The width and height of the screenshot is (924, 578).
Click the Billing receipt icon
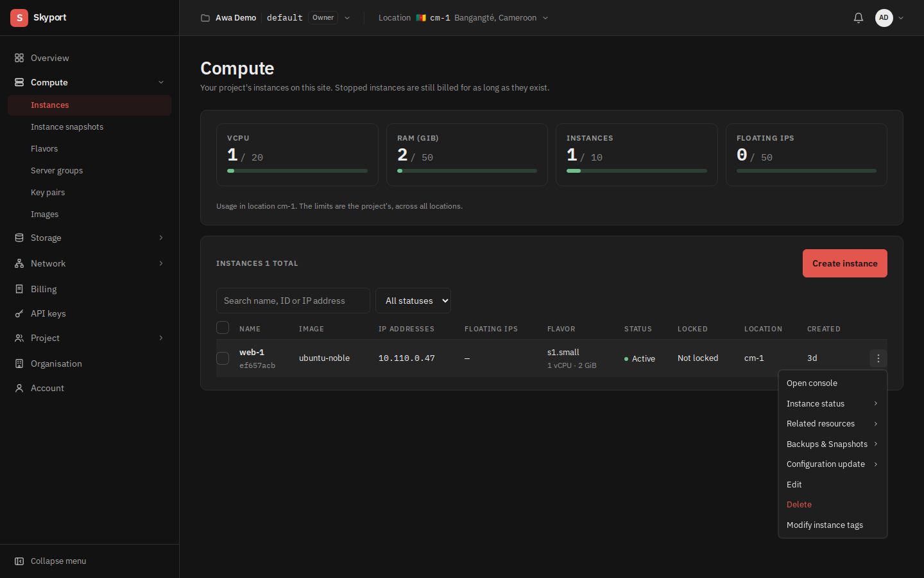coord(19,289)
